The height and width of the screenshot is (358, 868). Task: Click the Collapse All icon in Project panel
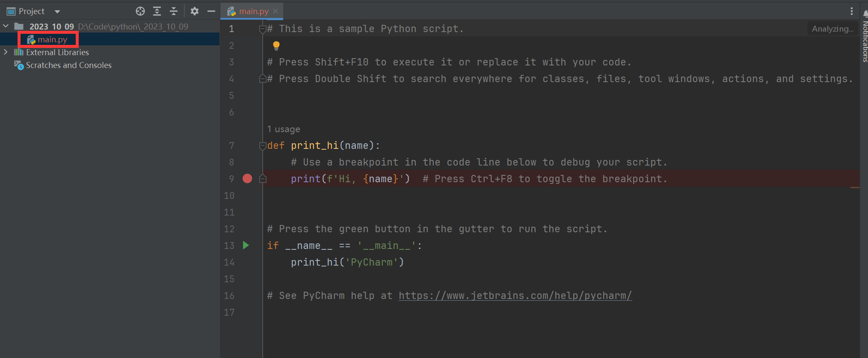(x=174, y=11)
